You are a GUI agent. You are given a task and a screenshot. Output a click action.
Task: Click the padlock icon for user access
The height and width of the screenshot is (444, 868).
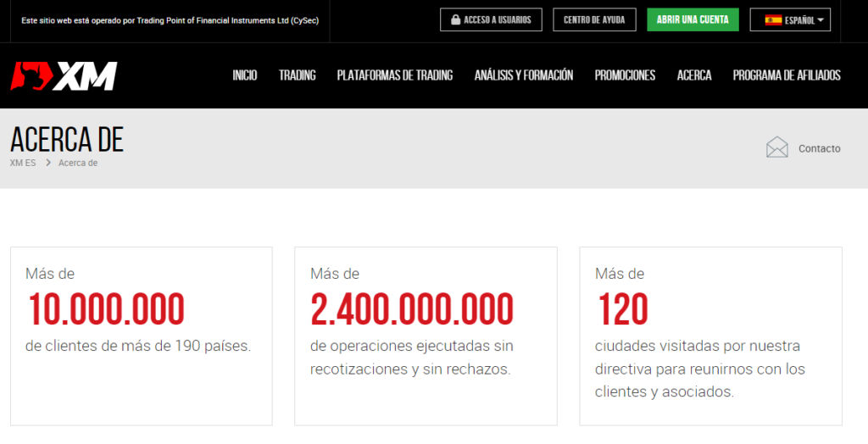coord(456,19)
